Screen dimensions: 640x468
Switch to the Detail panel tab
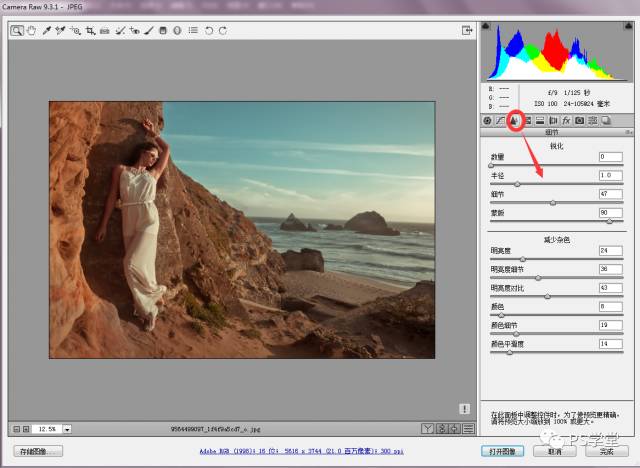[514, 121]
